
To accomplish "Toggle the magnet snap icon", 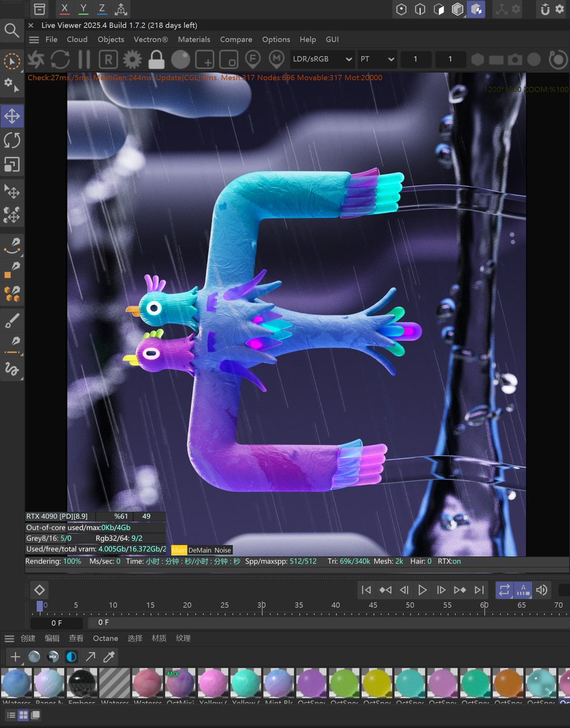I will point(545,9).
